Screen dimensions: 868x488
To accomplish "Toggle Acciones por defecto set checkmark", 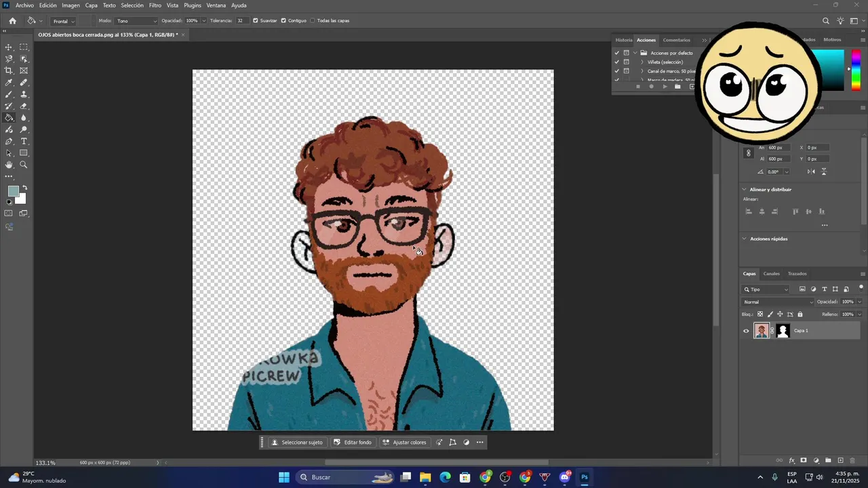I will pyautogui.click(x=616, y=53).
